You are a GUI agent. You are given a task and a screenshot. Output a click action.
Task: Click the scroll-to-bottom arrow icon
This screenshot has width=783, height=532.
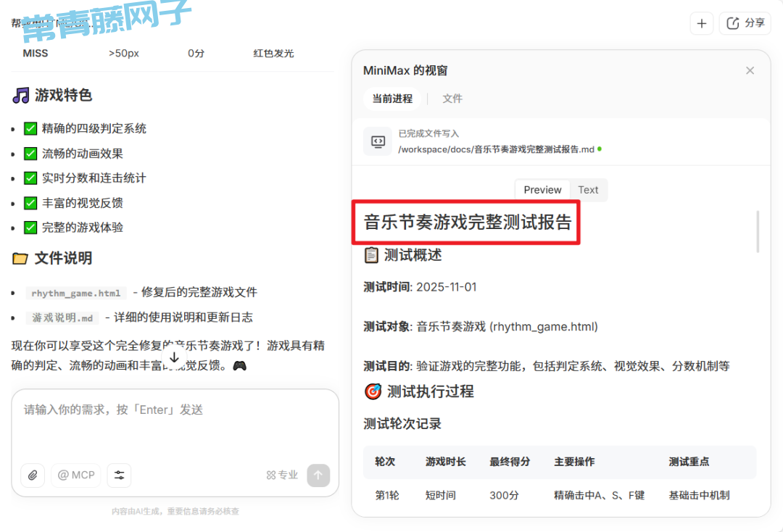click(174, 357)
